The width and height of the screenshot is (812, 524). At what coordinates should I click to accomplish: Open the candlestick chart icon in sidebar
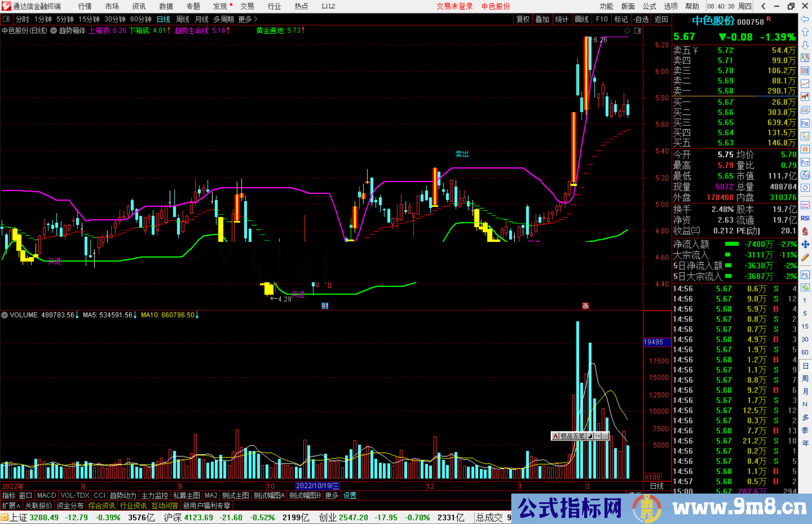(x=805, y=97)
